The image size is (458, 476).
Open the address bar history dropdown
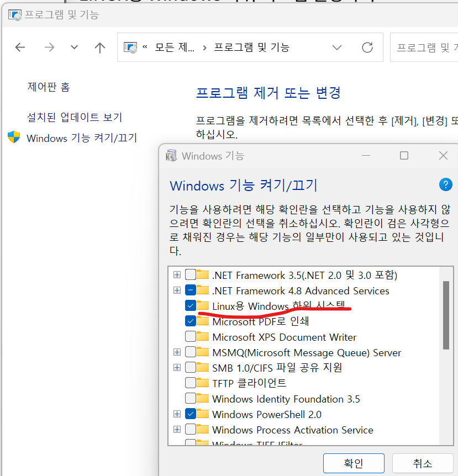[x=337, y=47]
